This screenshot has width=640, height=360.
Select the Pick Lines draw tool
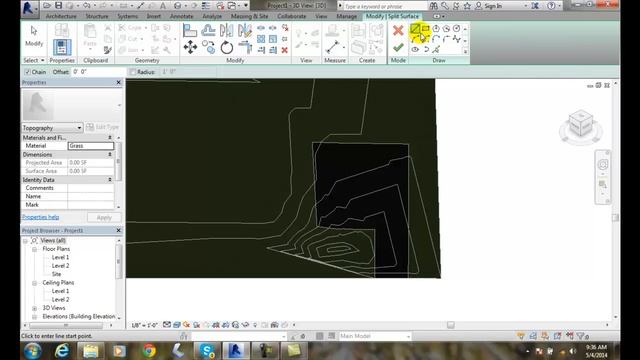click(x=436, y=49)
